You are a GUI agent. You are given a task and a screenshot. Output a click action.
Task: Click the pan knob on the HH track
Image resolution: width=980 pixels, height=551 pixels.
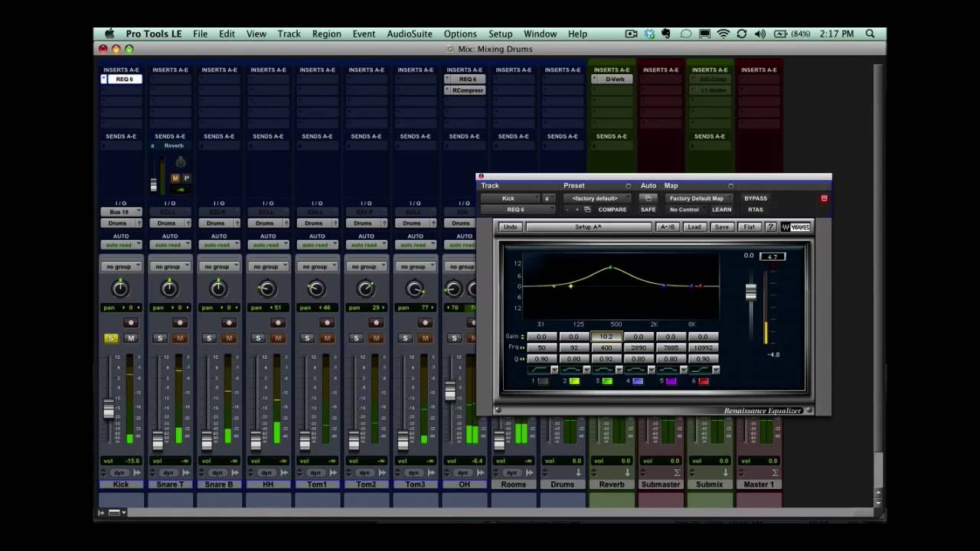coord(267,288)
